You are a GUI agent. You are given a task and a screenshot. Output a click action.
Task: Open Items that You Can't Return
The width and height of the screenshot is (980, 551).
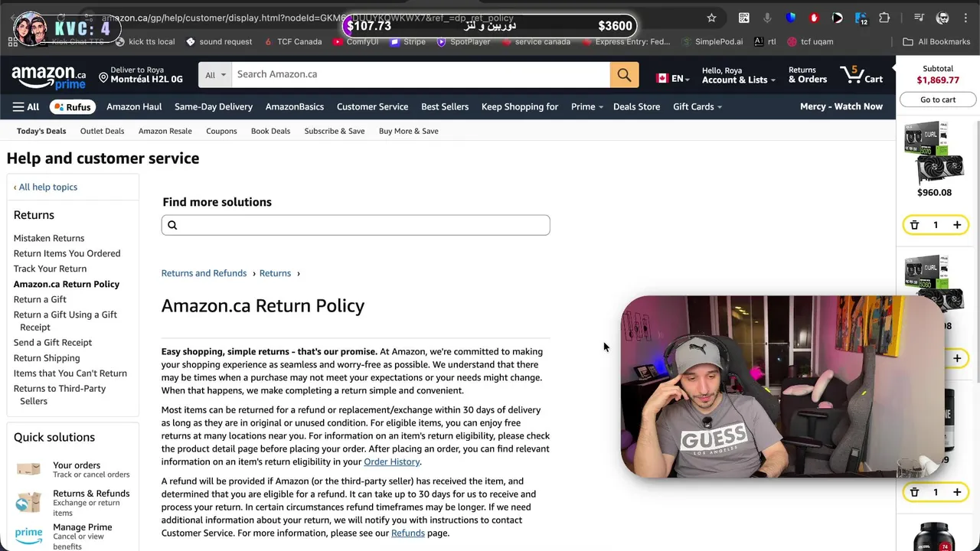pos(70,373)
